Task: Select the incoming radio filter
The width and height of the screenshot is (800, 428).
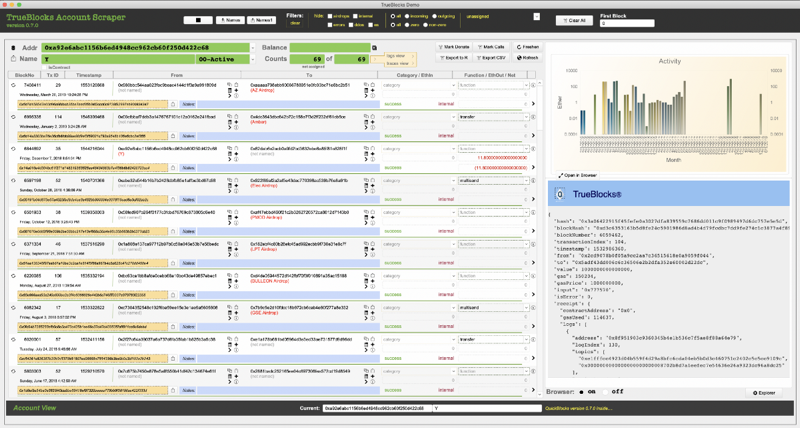Action: point(407,16)
